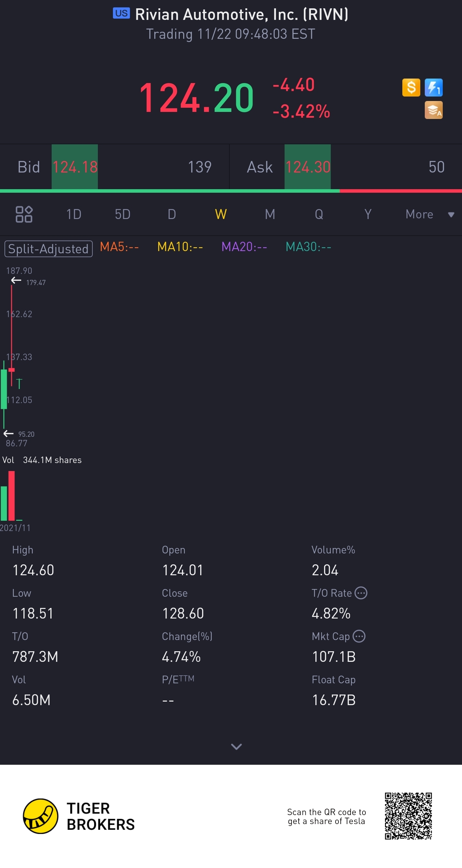The height and width of the screenshot is (868, 462).
Task: Select the W weekly chart tab
Action: (x=221, y=214)
